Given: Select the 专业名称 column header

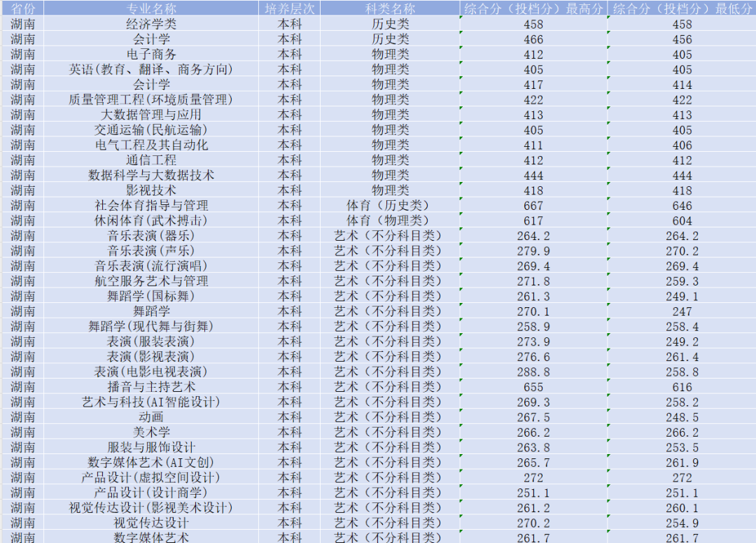Looking at the screenshot, I should point(151,8).
